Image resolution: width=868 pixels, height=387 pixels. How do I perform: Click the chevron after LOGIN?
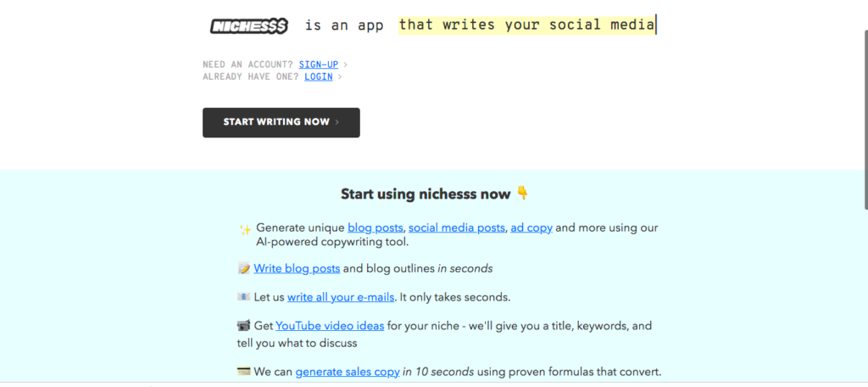[x=339, y=77]
